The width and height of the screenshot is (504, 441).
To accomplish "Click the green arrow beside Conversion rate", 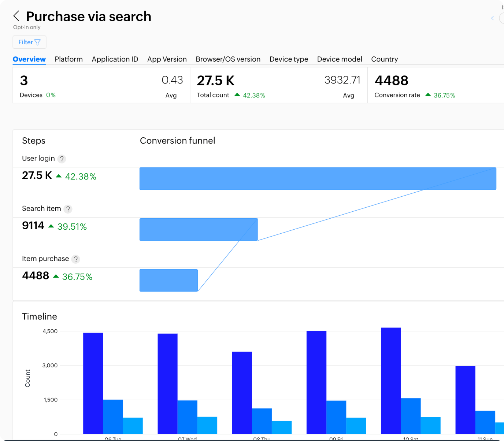I will (x=428, y=95).
